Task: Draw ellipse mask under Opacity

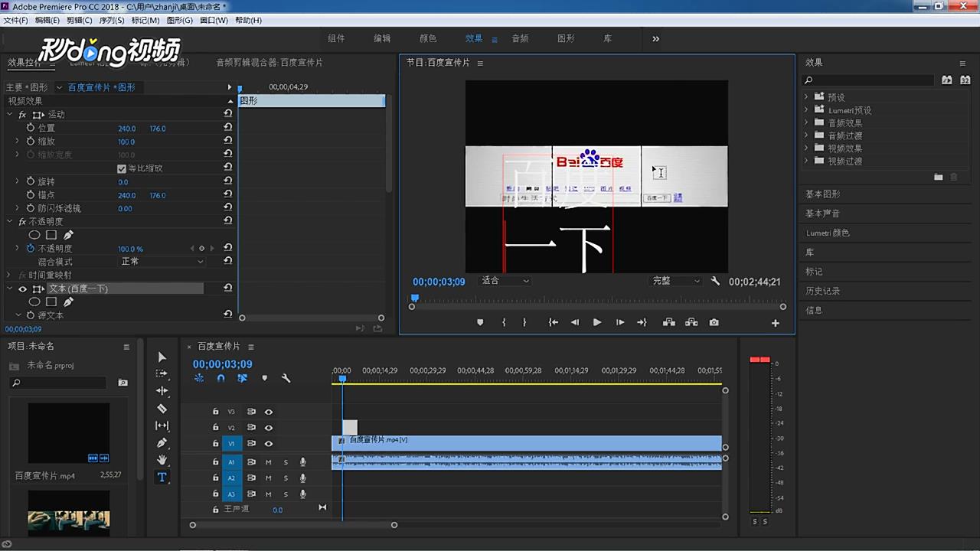Action: (34, 235)
